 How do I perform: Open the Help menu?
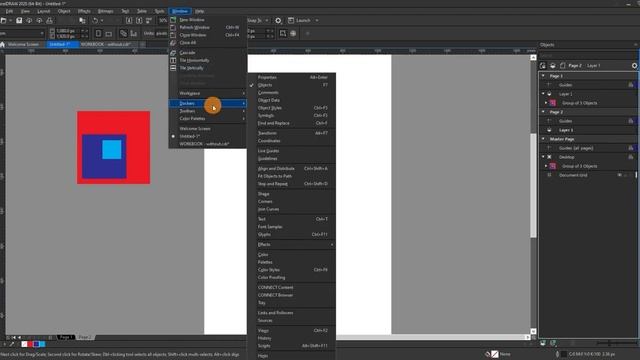(x=199, y=11)
